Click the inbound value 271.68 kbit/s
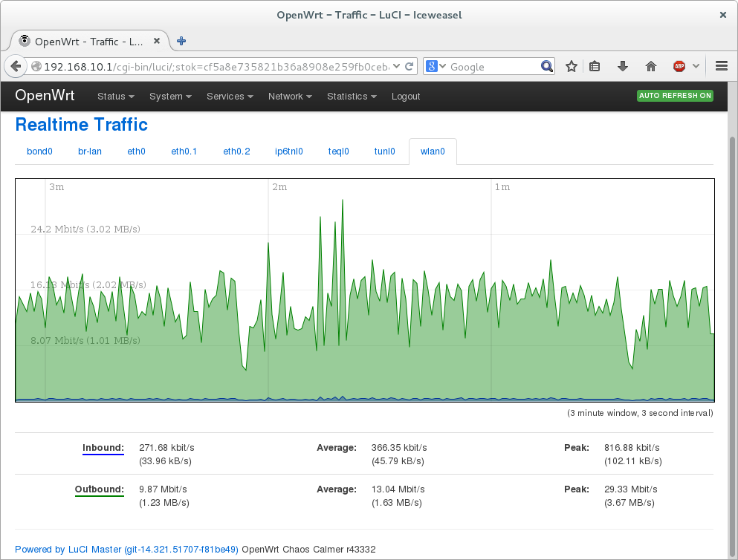The image size is (738, 560). pyautogui.click(x=166, y=448)
